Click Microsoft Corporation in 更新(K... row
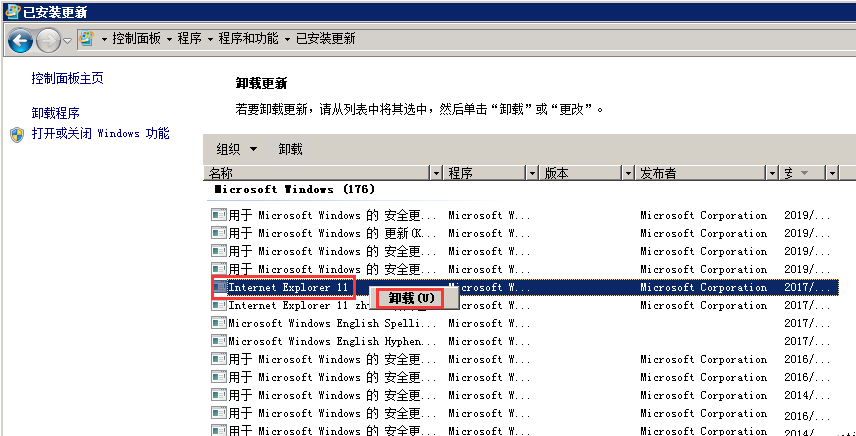The width and height of the screenshot is (856, 436). pos(704,233)
